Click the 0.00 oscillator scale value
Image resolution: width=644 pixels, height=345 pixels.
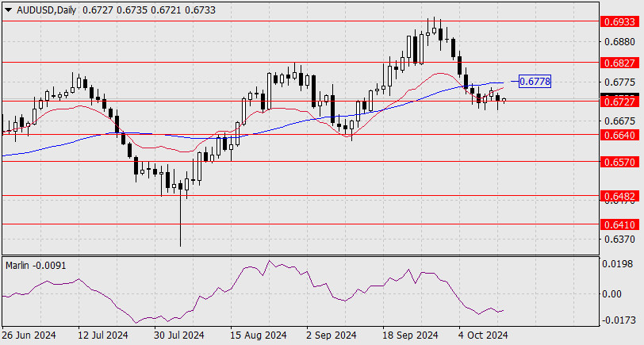click(x=612, y=294)
